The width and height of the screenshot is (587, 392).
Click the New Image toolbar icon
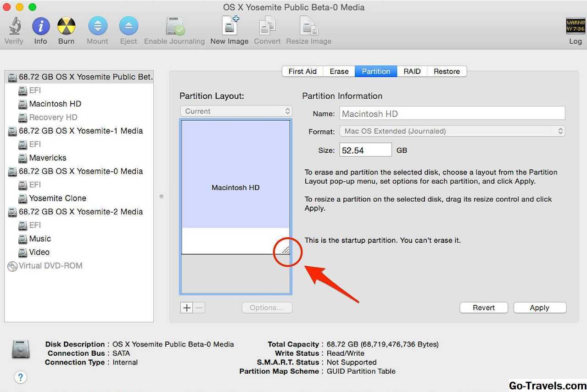(229, 27)
